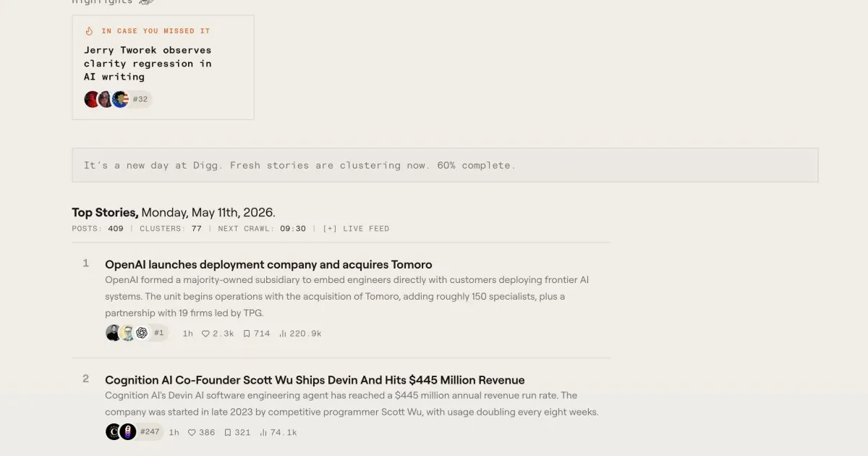Click the 1h timestamp on the Cognition story

pos(174,433)
